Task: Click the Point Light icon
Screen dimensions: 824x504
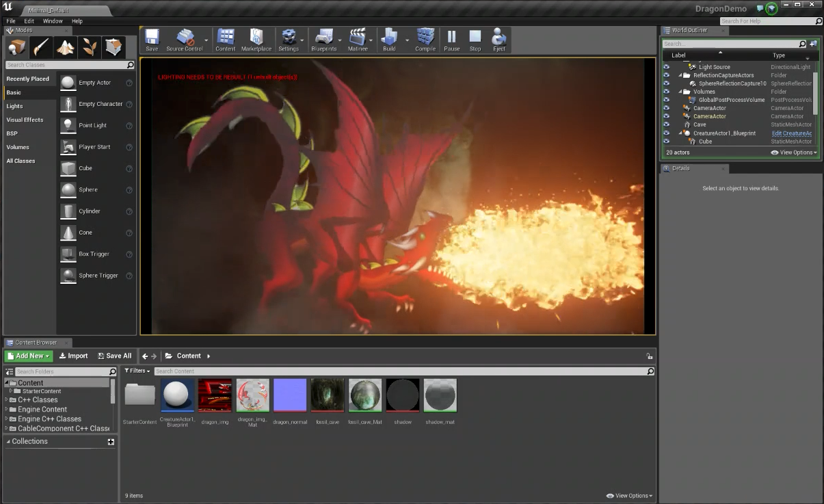Action: tap(68, 125)
